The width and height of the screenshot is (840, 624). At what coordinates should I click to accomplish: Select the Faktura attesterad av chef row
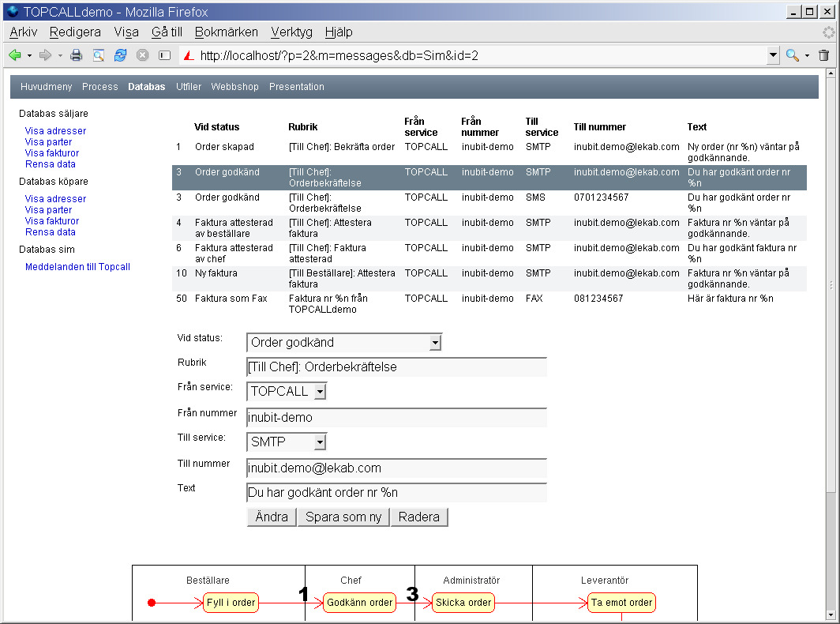[x=489, y=253]
